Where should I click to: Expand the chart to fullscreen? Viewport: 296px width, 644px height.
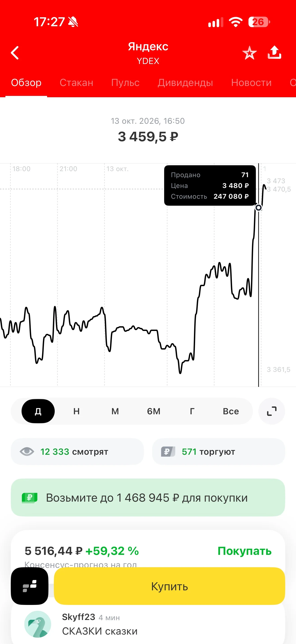coord(272,411)
